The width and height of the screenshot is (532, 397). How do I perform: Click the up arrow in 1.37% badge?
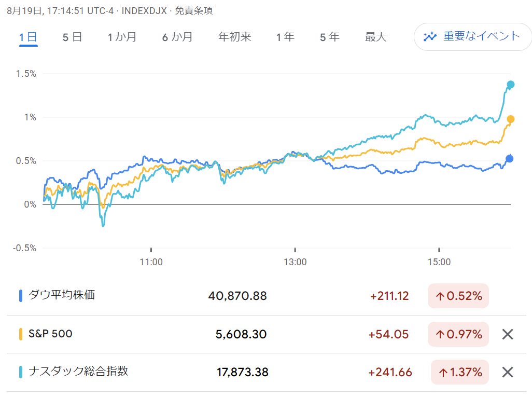click(443, 373)
